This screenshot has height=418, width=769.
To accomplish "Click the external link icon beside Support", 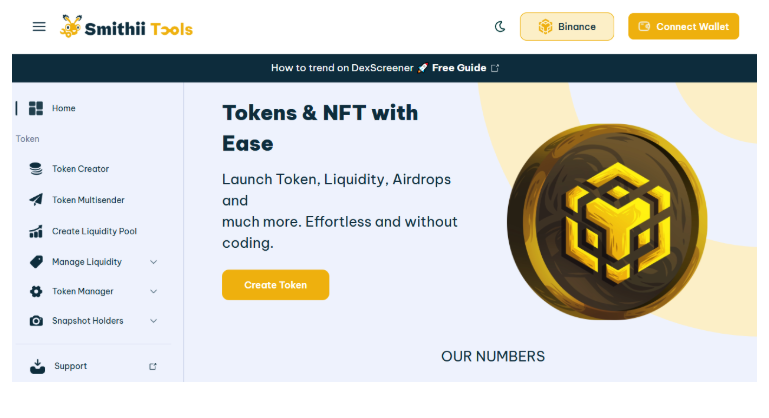I will 153,366.
